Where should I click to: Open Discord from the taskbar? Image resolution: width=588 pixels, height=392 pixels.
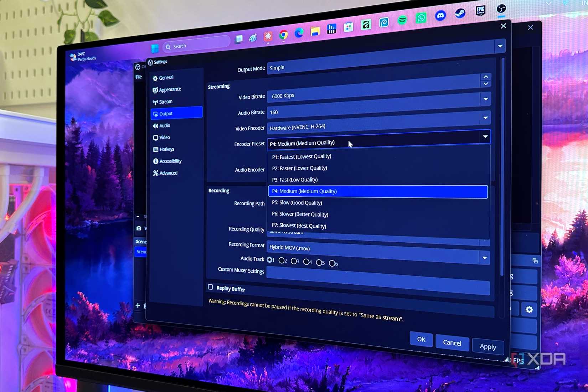click(440, 16)
